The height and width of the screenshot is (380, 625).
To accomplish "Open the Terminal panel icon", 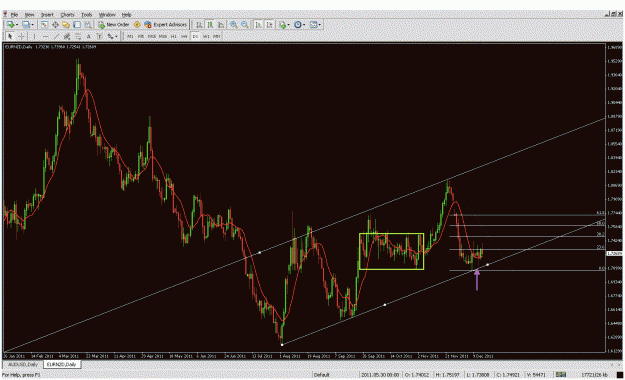I will (x=77, y=25).
